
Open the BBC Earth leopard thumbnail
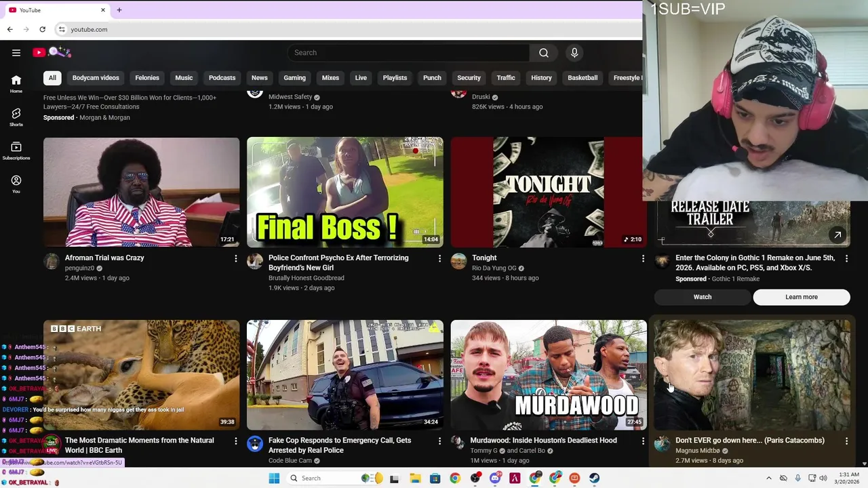point(141,375)
